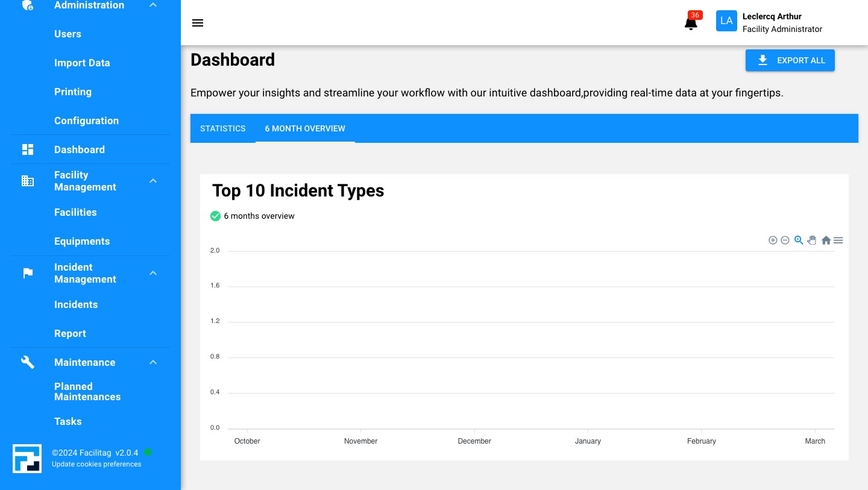Viewport: 868px width, 490px height.
Task: Toggle sidebar with hamburger menu icon
Action: (x=198, y=23)
